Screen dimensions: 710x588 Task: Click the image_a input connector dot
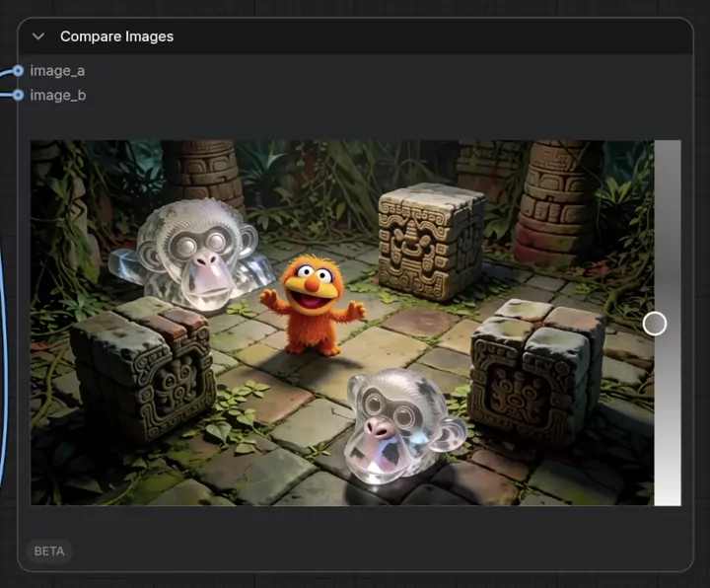(x=18, y=71)
